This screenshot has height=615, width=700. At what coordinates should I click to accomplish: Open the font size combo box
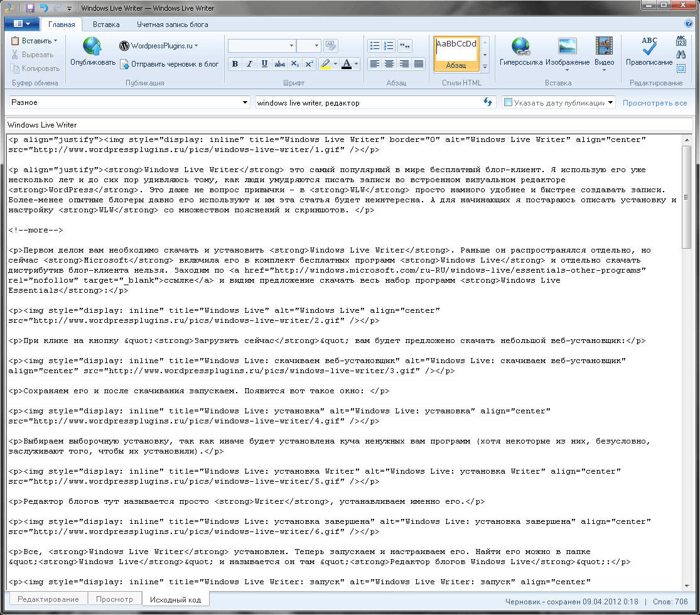click(308, 46)
